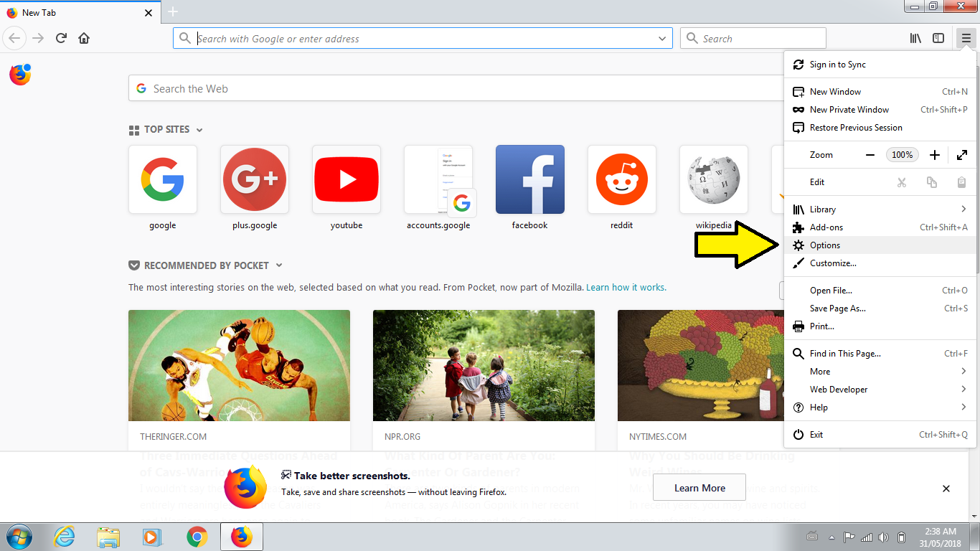Click Exit in the menu
Screen dimensions: 980x551
[880, 435]
